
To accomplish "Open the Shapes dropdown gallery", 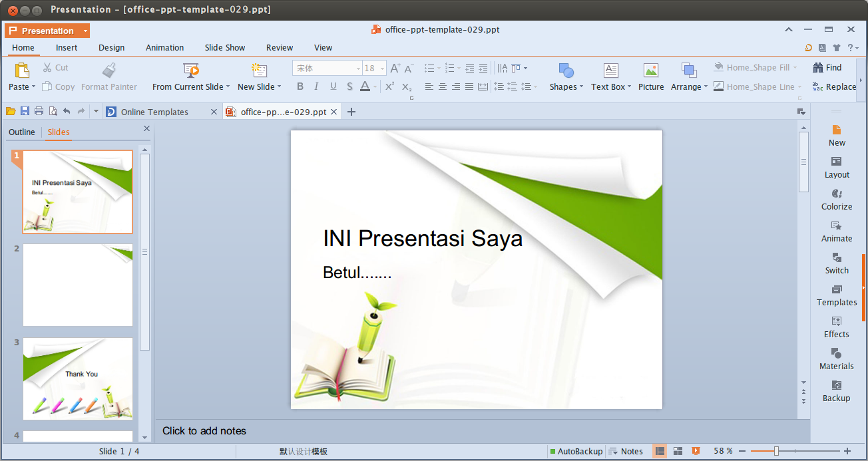I will 565,77.
